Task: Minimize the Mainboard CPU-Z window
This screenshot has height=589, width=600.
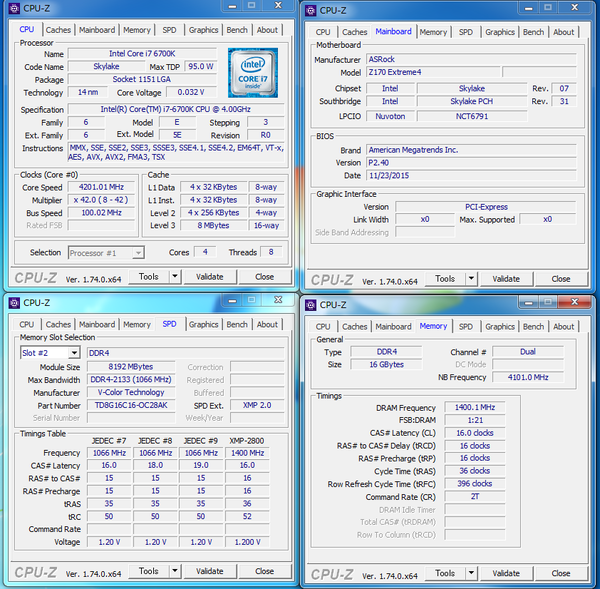Action: click(x=528, y=8)
